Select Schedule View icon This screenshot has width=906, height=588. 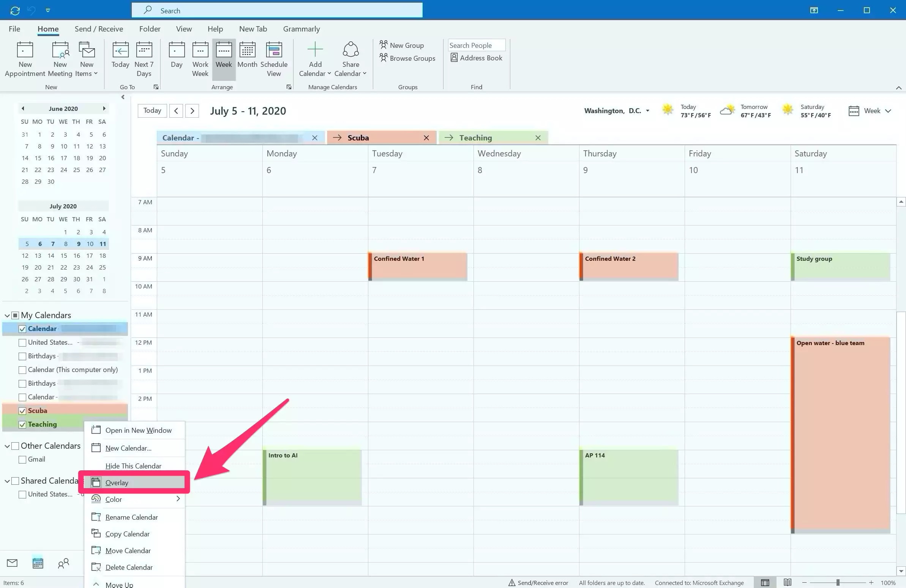click(274, 50)
